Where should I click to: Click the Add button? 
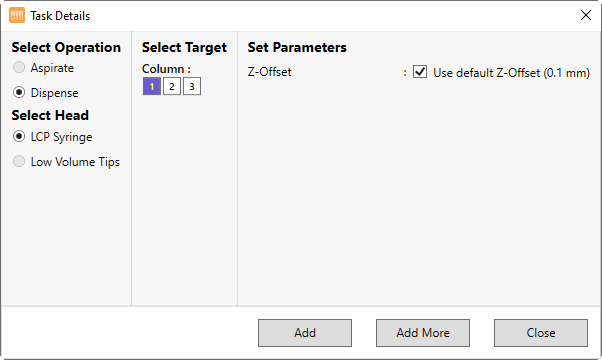305,333
